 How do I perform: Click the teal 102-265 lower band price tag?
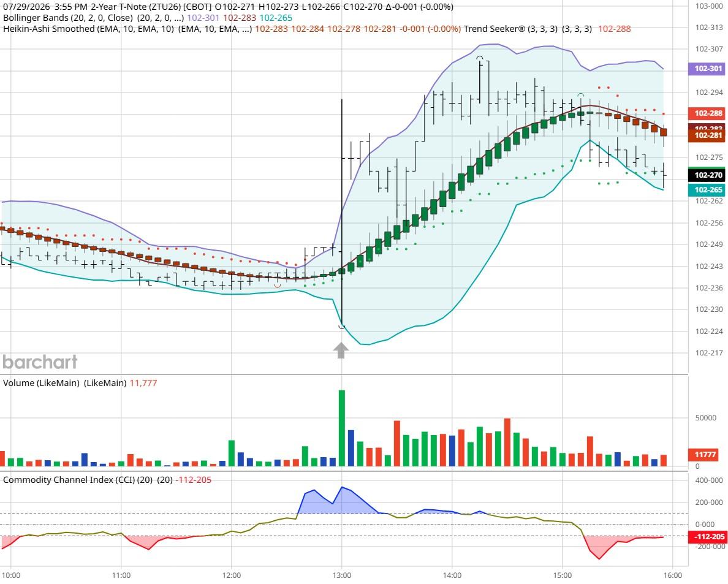click(x=706, y=190)
